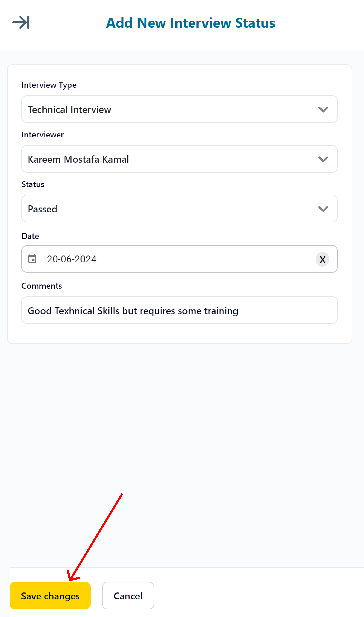Clear the date with X icon
Viewport: 364px width, 617px height.
point(322,259)
